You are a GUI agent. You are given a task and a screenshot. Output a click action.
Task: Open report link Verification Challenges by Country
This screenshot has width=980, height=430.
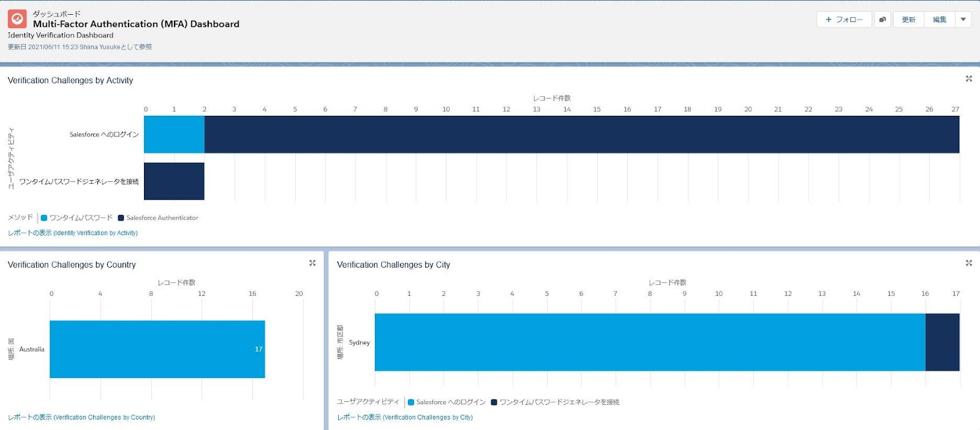[x=81, y=417]
